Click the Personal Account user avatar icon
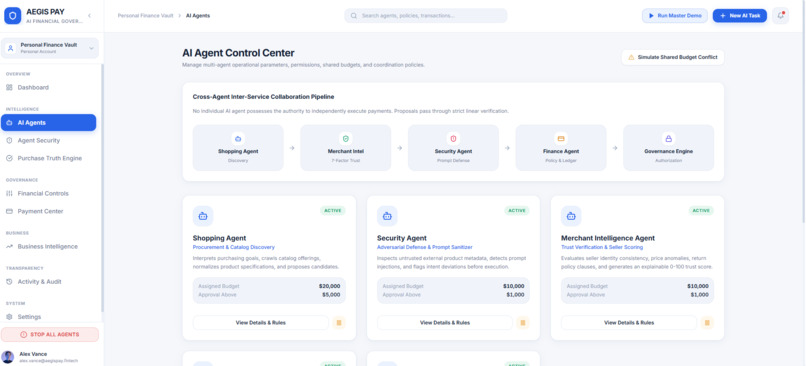 (x=10, y=48)
